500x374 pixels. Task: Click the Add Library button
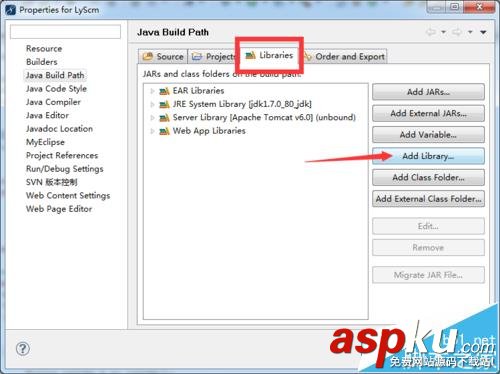coord(428,156)
